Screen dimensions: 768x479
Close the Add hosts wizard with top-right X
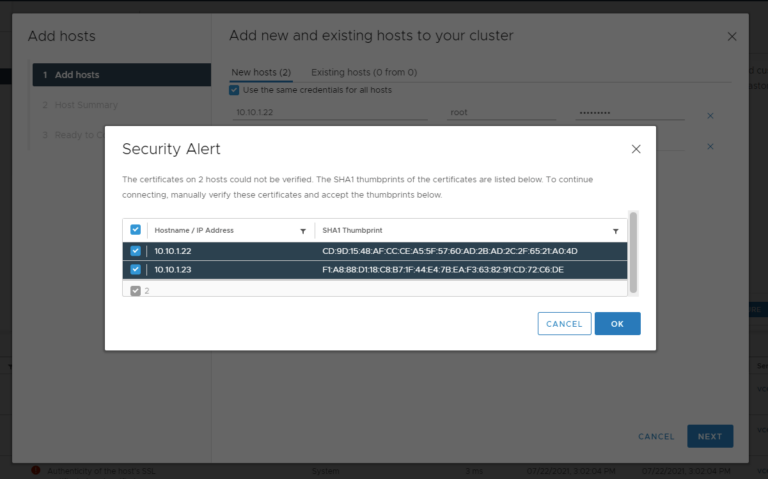coord(732,37)
